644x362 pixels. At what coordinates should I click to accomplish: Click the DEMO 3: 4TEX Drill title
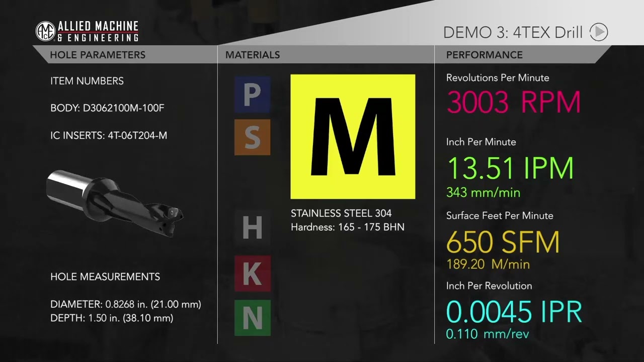point(513,33)
